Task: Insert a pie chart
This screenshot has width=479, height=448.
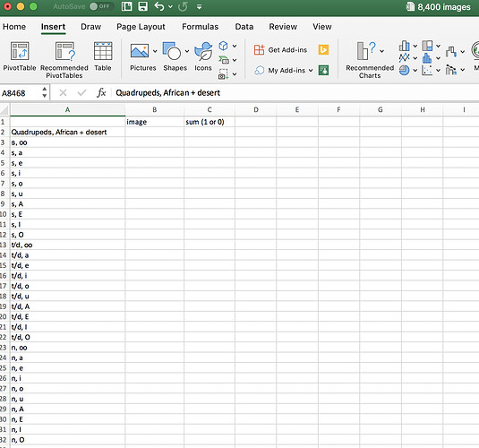Action: click(x=404, y=70)
